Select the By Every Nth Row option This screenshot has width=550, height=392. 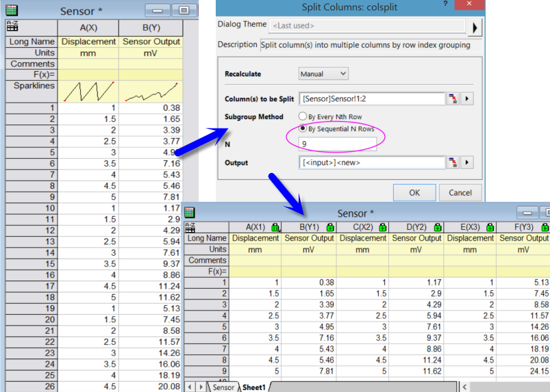tap(303, 117)
